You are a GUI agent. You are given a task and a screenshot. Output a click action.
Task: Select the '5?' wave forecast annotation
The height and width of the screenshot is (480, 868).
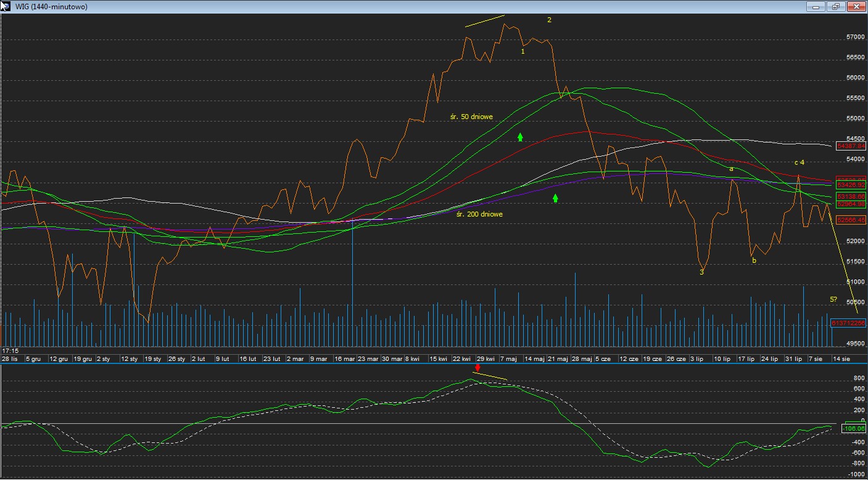click(833, 299)
